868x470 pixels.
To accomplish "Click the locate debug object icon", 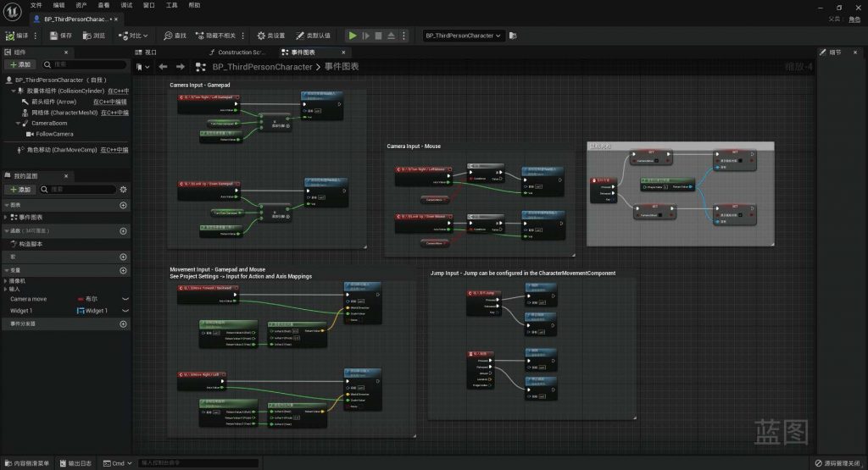I will pyautogui.click(x=513, y=36).
